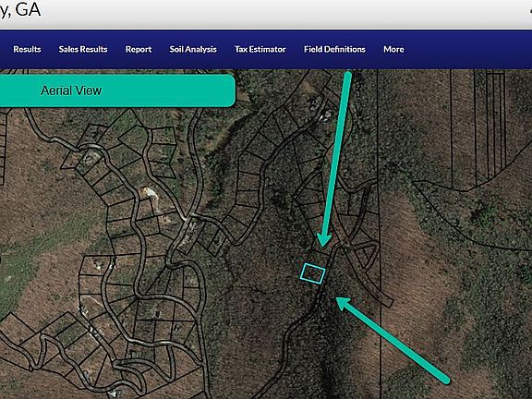Expand the More menu
This screenshot has height=399, width=532.
click(393, 49)
